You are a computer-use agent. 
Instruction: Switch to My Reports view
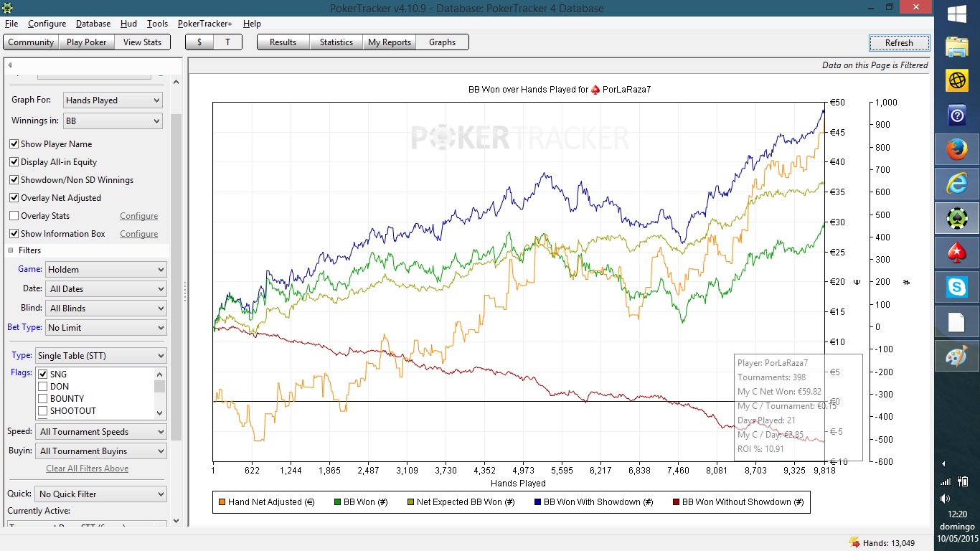click(x=390, y=42)
